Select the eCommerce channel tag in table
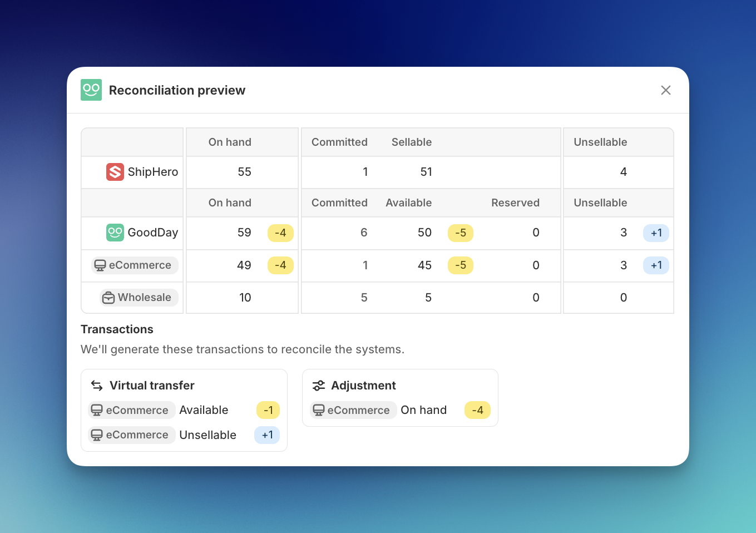Image resolution: width=756 pixels, height=533 pixels. click(135, 265)
